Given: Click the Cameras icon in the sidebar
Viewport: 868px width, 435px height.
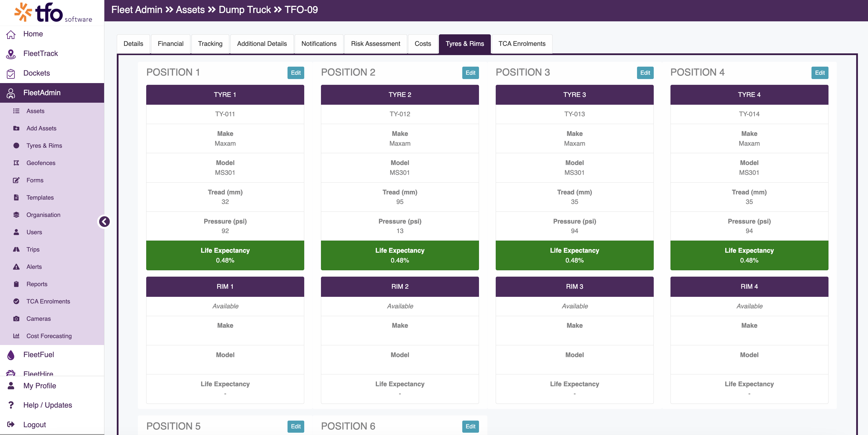Looking at the screenshot, I should point(16,318).
